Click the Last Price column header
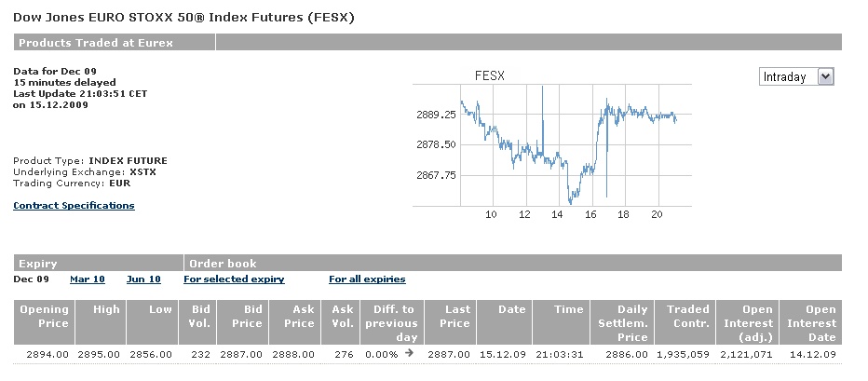Viewport: 868px width, 381px height. point(449,317)
